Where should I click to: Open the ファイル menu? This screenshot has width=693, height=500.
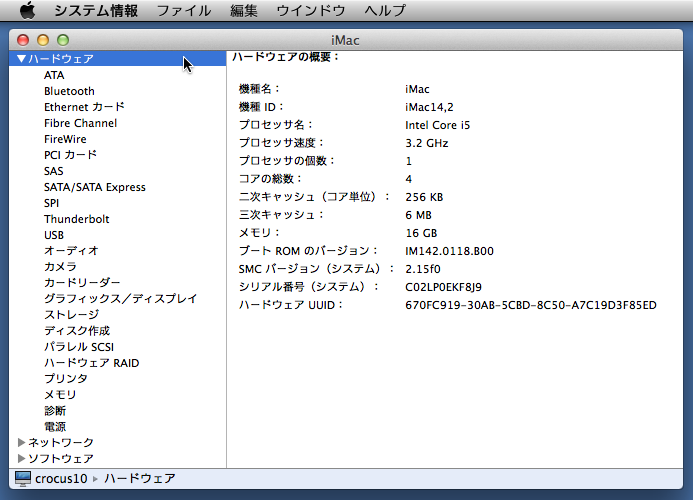tap(184, 10)
